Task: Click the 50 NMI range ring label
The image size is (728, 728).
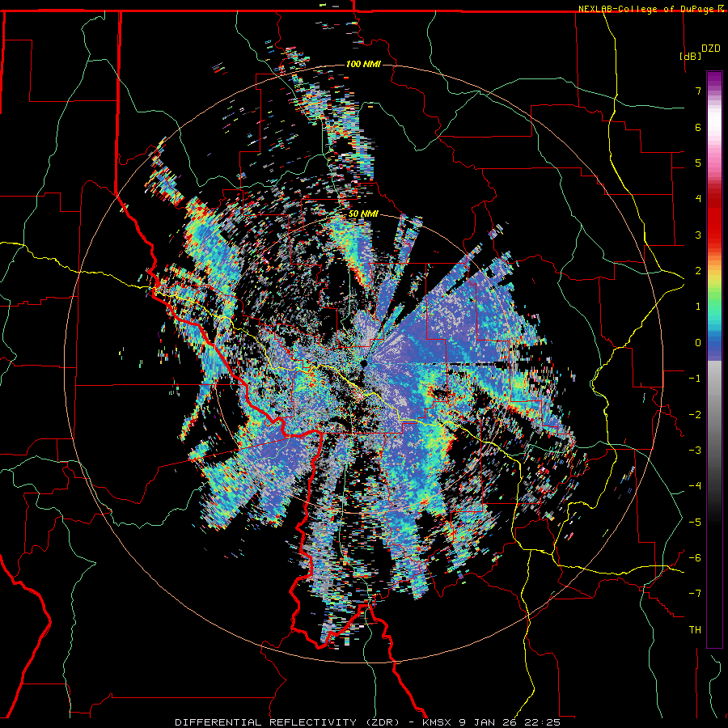Action: tap(363, 214)
